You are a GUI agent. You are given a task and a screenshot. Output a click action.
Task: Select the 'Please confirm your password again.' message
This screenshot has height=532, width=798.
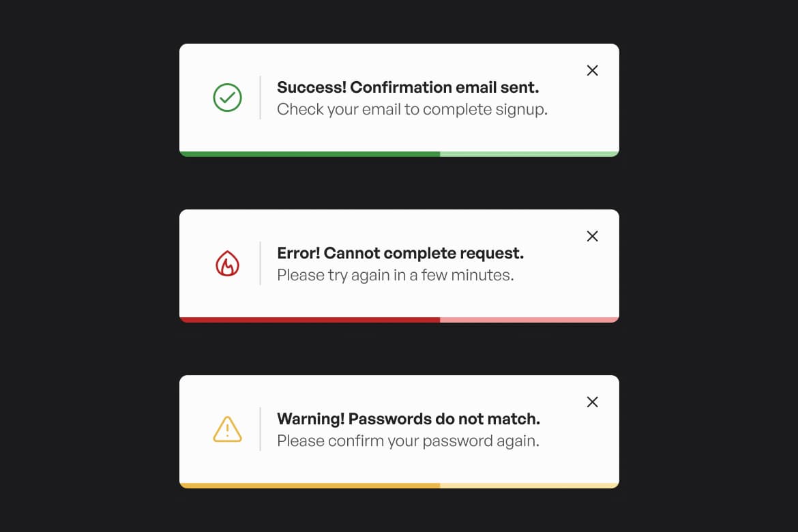[408, 441]
